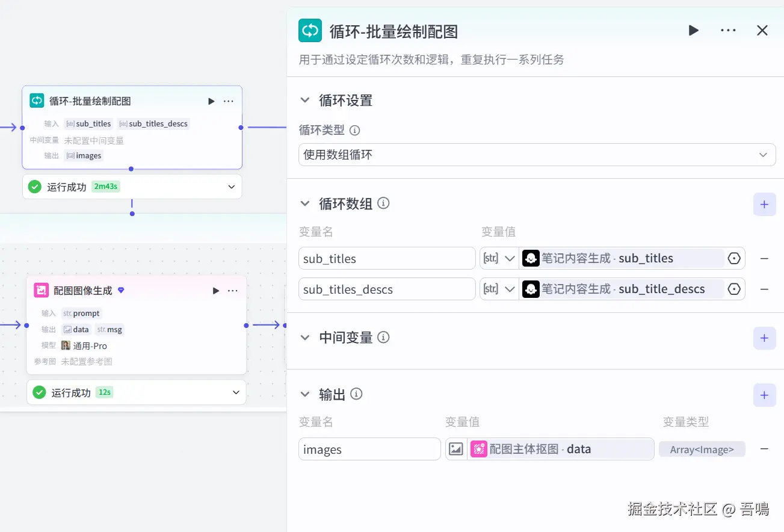The width and height of the screenshot is (784, 532).
Task: Remove the sub_titles variable row
Action: click(x=764, y=258)
